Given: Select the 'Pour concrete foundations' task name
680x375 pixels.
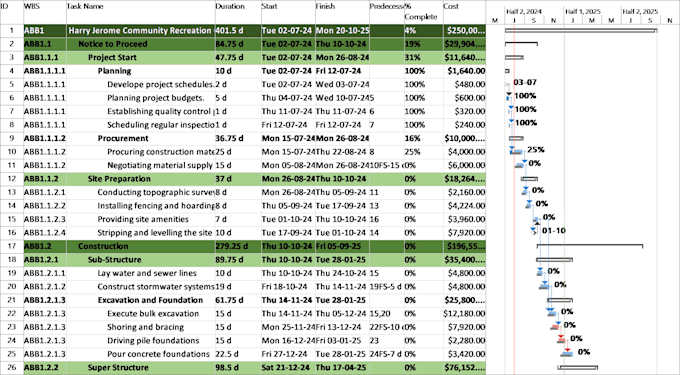Looking at the screenshot, I should tap(158, 354).
